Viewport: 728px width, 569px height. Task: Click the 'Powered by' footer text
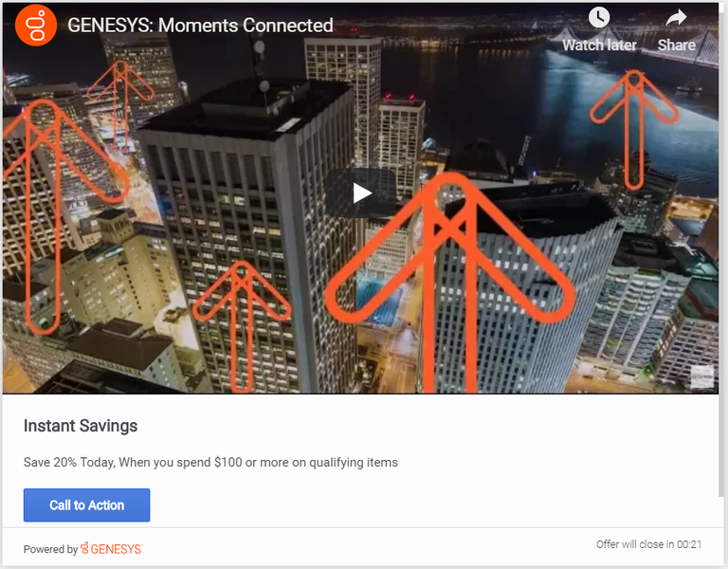[x=50, y=549]
